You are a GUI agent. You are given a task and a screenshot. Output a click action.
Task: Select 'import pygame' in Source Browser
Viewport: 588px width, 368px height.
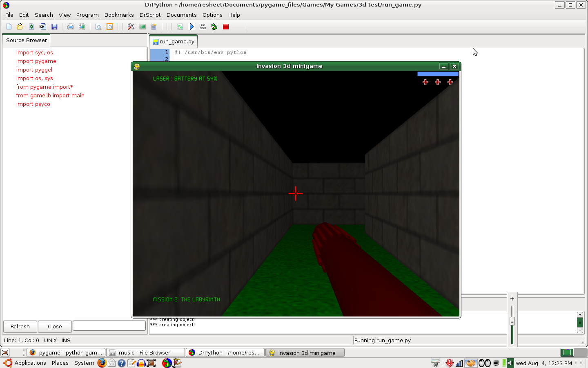click(x=36, y=61)
